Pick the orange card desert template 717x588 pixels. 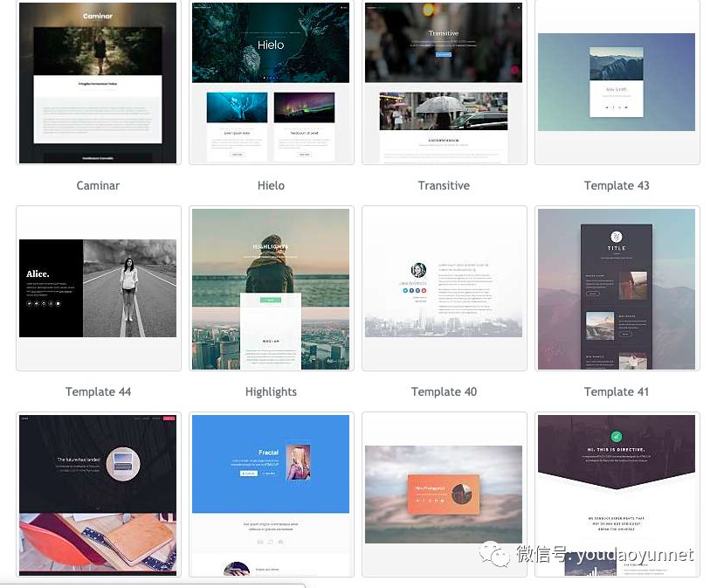click(x=444, y=495)
